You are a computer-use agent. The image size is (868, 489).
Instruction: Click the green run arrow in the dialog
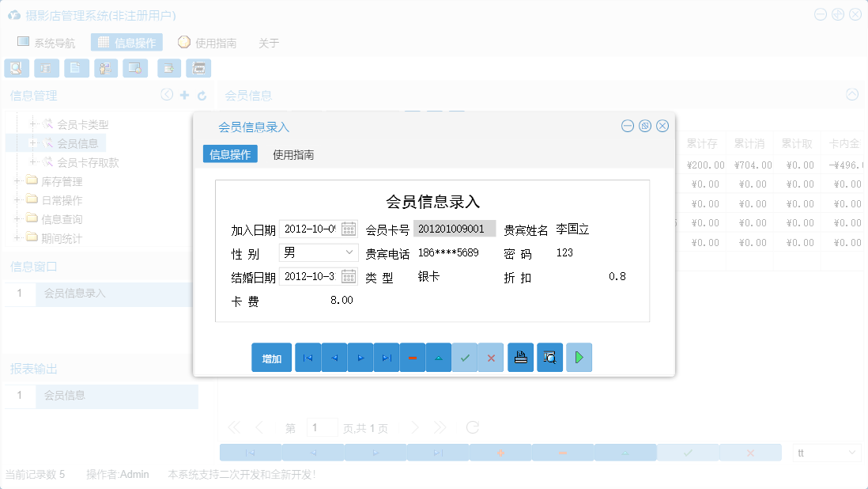click(x=579, y=357)
